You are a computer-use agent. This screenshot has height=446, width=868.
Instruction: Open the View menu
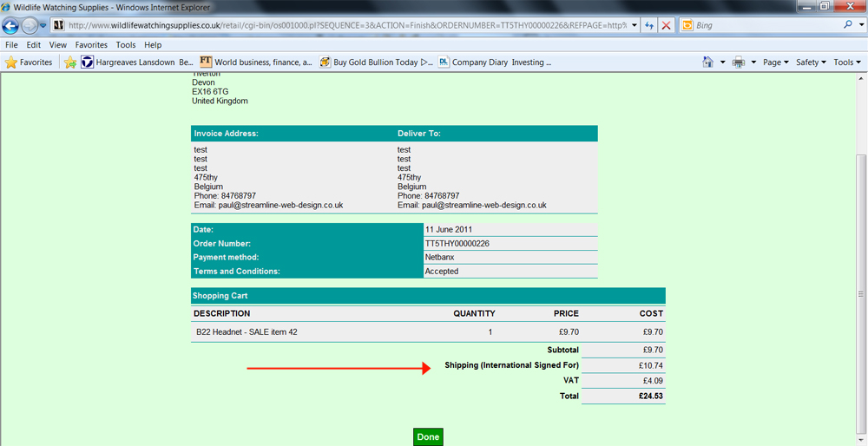(58, 44)
